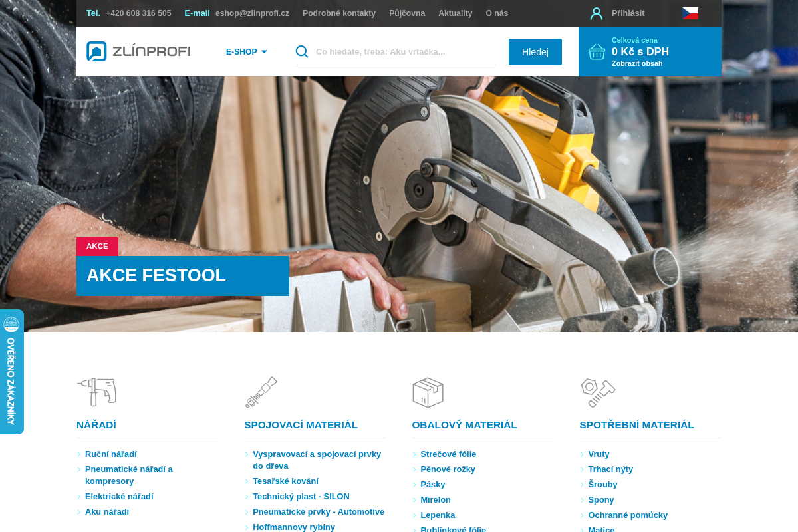Click the user account icon
This screenshot has height=532, width=798.
597,13
